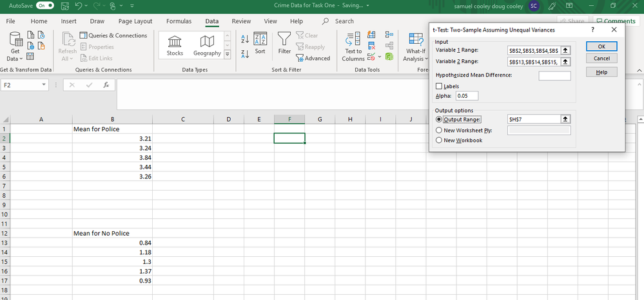Click the Alpha value field
The width and height of the screenshot is (644, 300).
[x=467, y=96]
